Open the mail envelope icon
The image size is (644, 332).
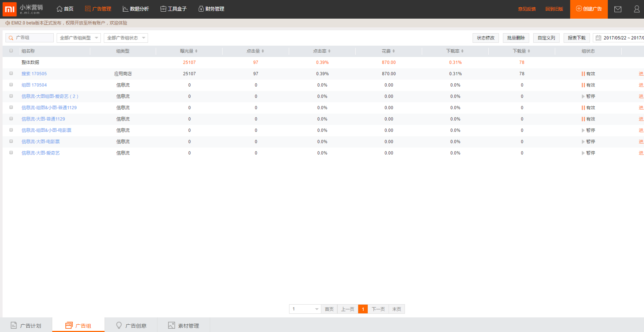tap(618, 9)
